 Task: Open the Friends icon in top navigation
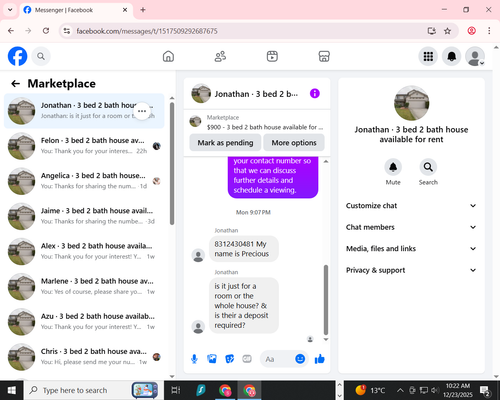pyautogui.click(x=220, y=56)
